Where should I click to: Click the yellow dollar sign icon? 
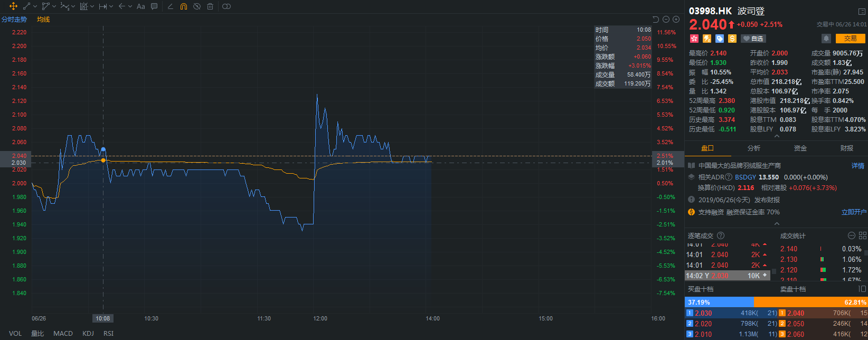(732, 39)
